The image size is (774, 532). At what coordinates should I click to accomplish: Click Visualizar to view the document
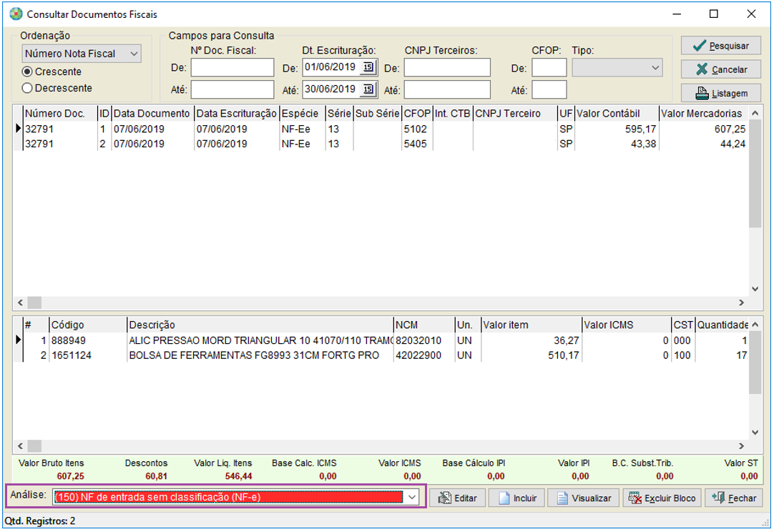584,498
